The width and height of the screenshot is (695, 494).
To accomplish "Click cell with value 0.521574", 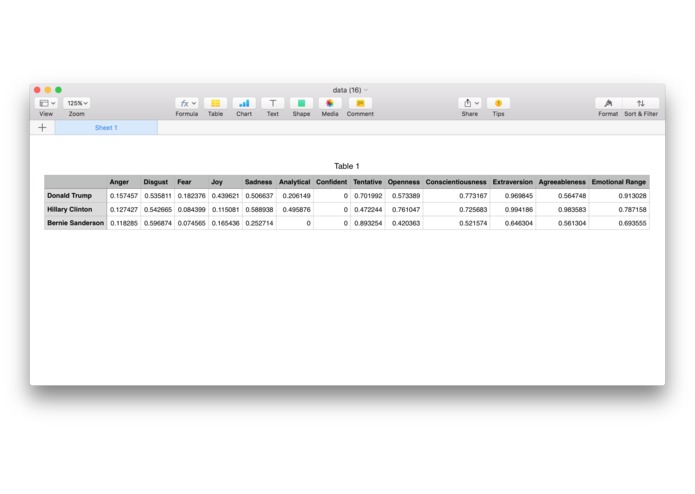I will (x=457, y=223).
